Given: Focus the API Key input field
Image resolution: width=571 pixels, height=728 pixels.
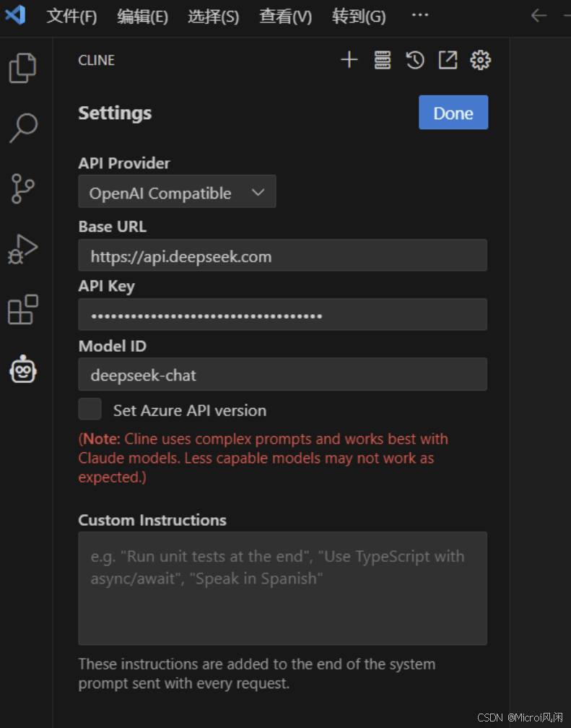Looking at the screenshot, I should (282, 314).
